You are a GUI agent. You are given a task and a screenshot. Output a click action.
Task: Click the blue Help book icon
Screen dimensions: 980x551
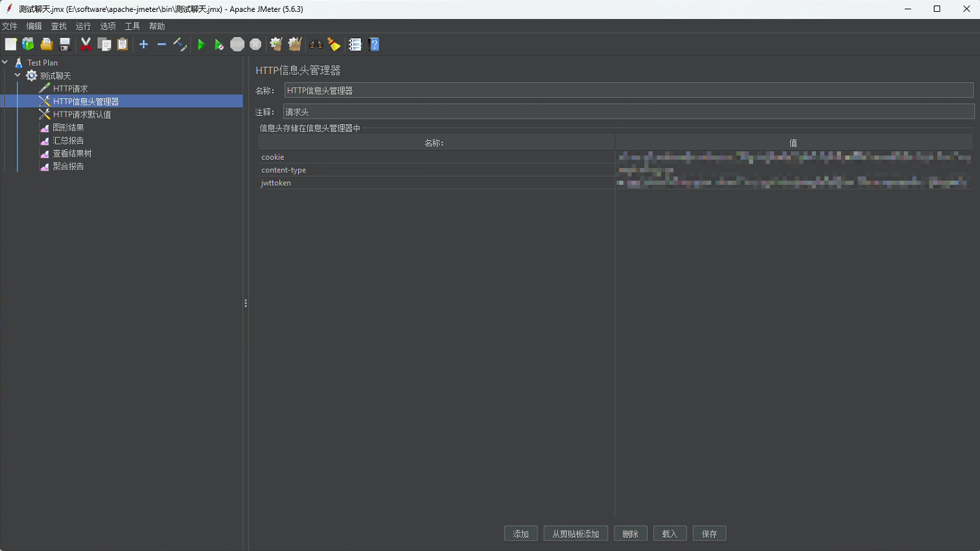coord(374,45)
